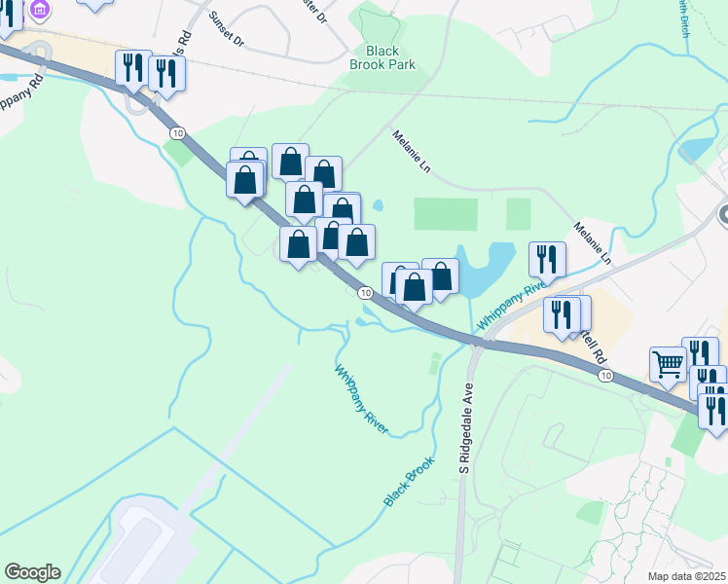Open the purple lodging marker at top left

pos(40,9)
